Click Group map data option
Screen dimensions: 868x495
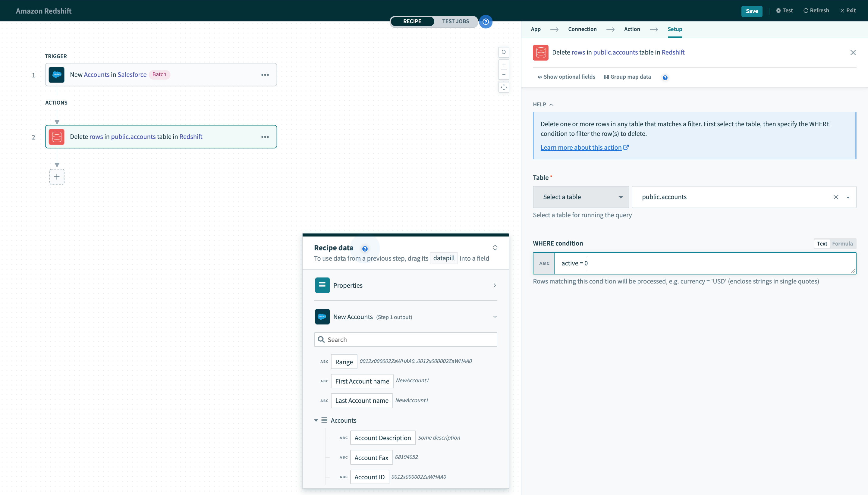tap(628, 77)
